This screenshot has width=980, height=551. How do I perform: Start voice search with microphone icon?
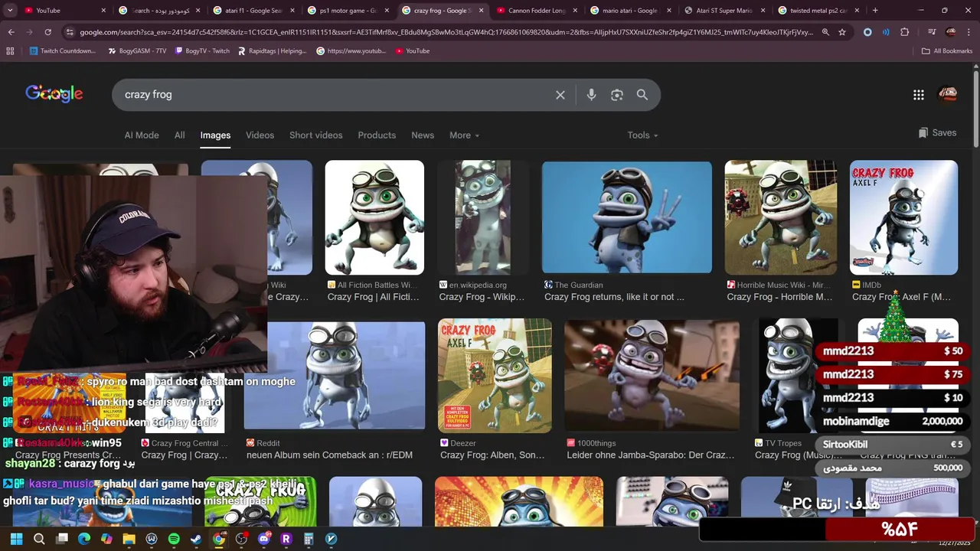point(591,95)
